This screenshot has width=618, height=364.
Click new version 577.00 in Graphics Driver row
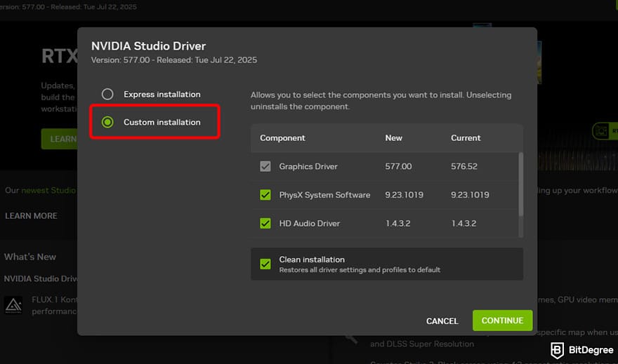coord(398,166)
